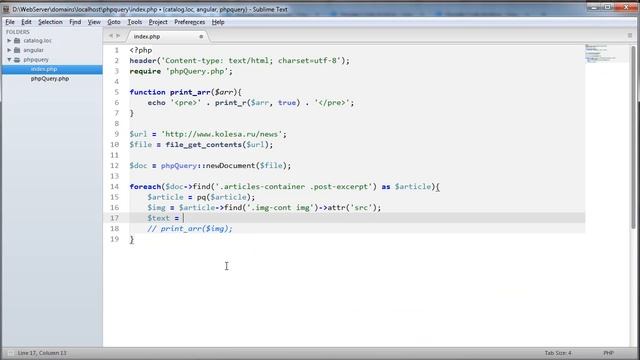Click the URL 'http://www.kolesa.ru/news'

[x=222, y=134]
